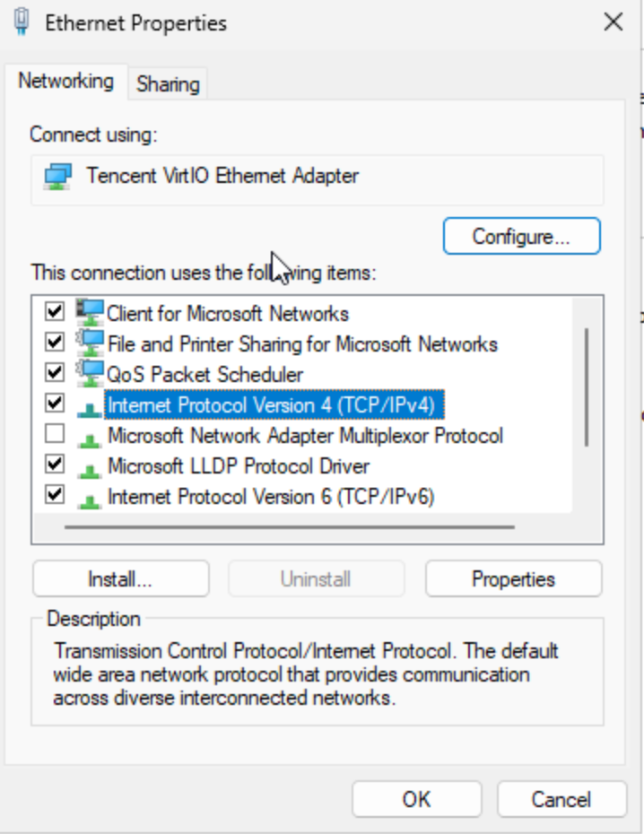This screenshot has height=834, width=644.
Task: Enable Microsoft Network Adapter Multiplexor Protocol checkbox
Action: [56, 435]
